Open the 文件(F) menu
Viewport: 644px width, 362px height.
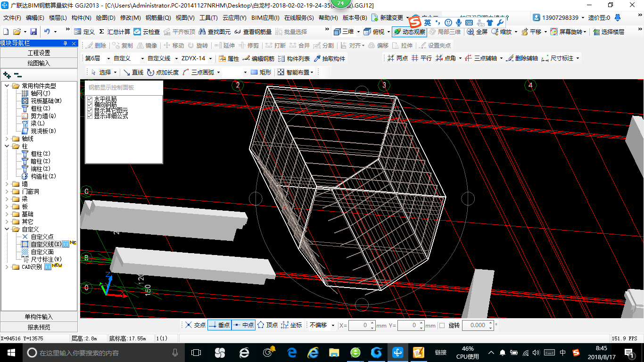click(12, 18)
